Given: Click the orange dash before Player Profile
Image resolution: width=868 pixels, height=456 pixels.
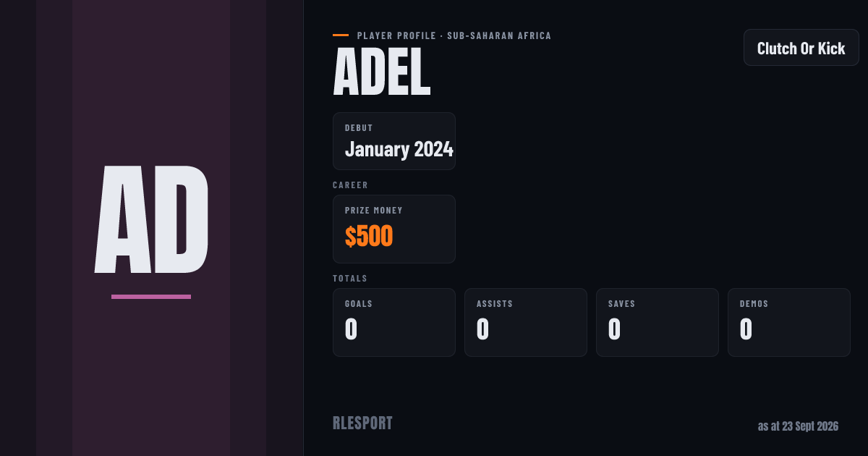Looking at the screenshot, I should [x=341, y=35].
